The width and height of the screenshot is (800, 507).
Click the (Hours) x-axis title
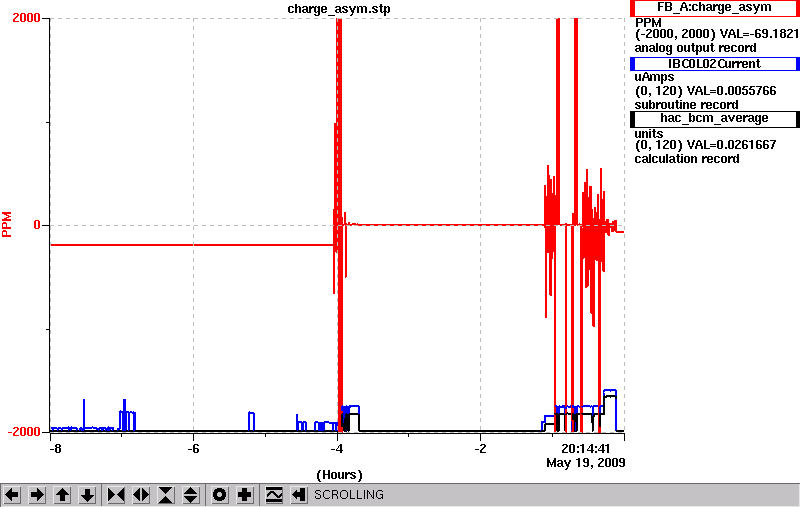click(x=339, y=475)
